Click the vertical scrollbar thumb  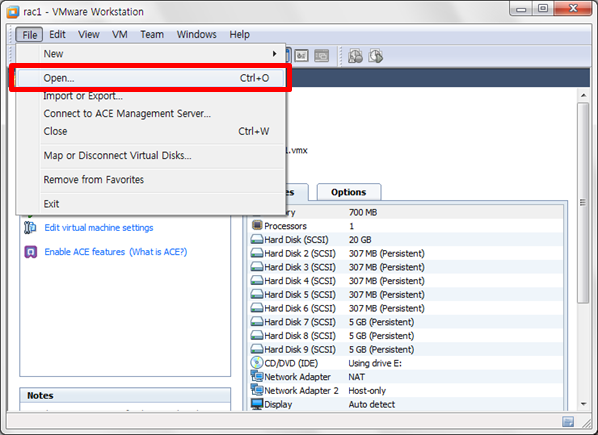583,203
